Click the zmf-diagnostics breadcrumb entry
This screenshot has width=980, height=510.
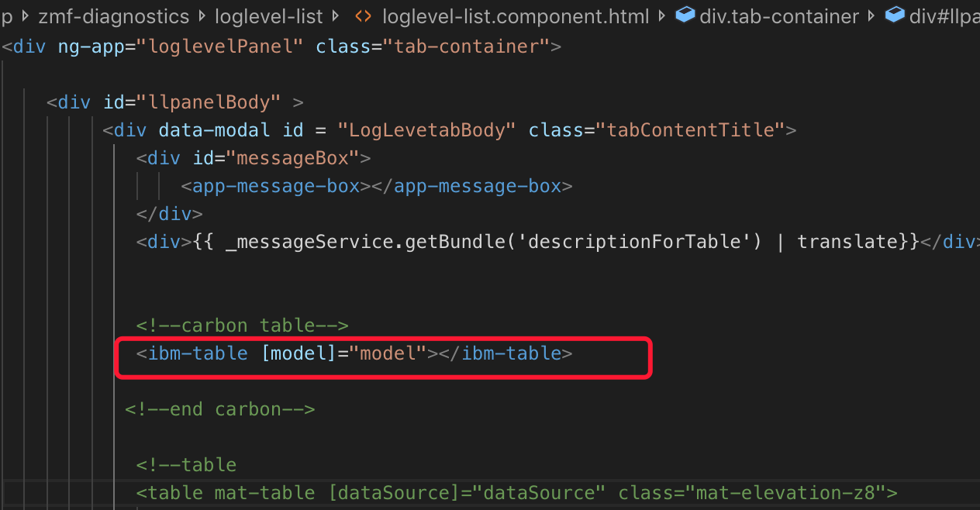click(113, 16)
